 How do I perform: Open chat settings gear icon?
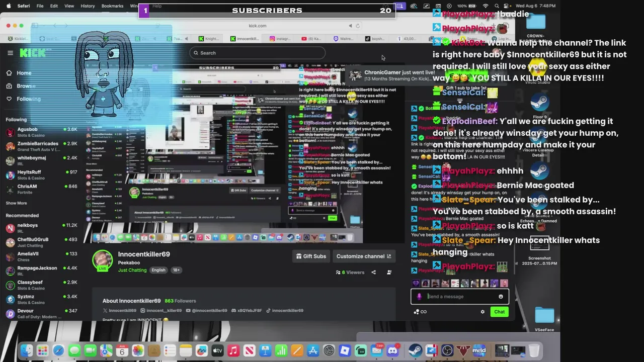482,312
